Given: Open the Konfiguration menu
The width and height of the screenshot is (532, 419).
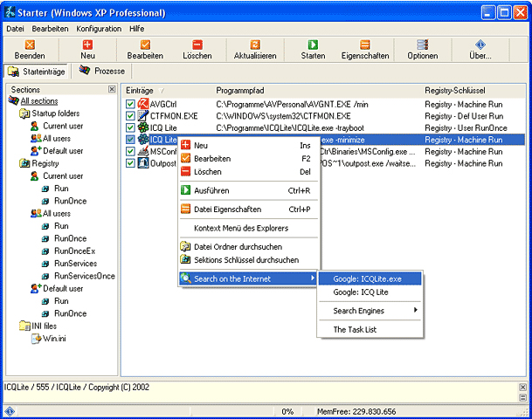Looking at the screenshot, I should (98, 29).
